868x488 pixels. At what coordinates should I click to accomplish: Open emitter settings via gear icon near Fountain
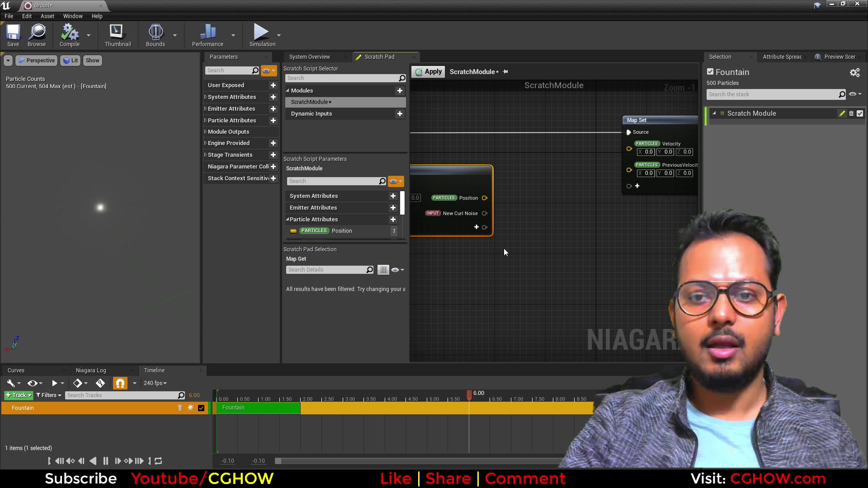coord(854,72)
